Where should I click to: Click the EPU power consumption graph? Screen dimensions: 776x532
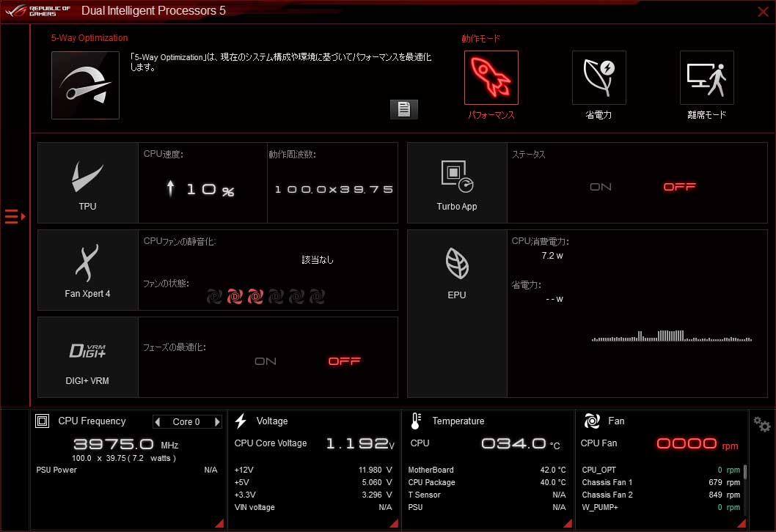coord(672,336)
